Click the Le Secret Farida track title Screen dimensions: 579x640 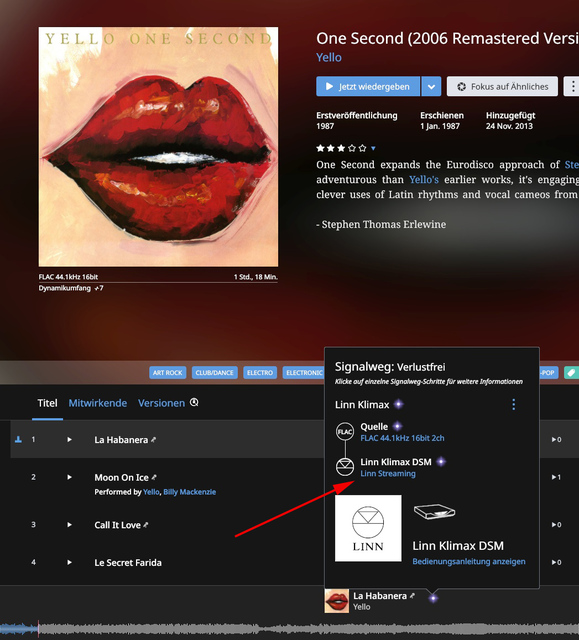pos(128,563)
